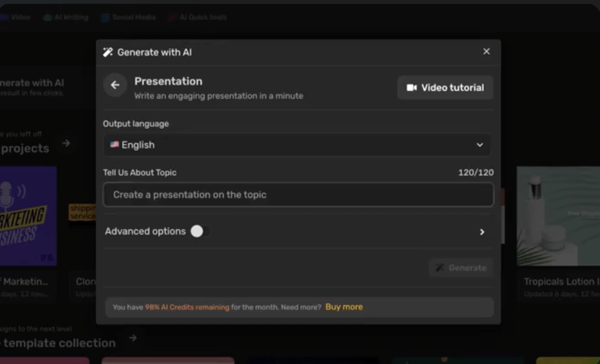Click the magic wand icon next to Generate with AI
The width and height of the screenshot is (600, 364).
point(108,52)
